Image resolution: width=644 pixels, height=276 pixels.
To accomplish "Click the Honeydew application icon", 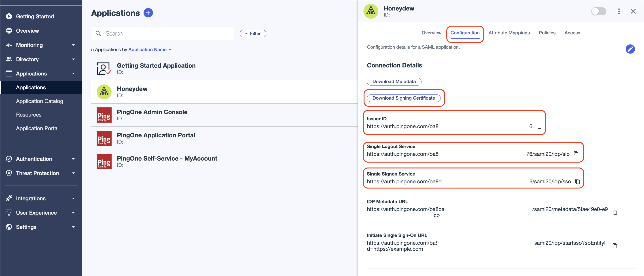I will [x=104, y=92].
